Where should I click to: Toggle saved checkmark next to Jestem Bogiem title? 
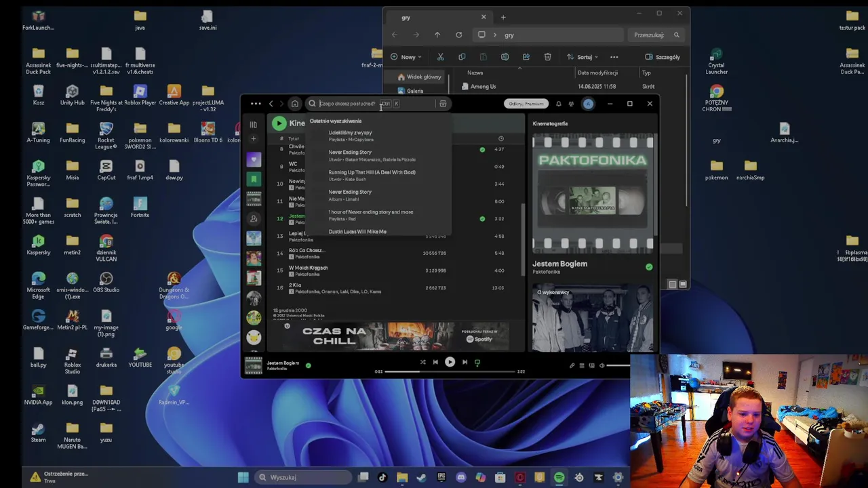pos(649,267)
